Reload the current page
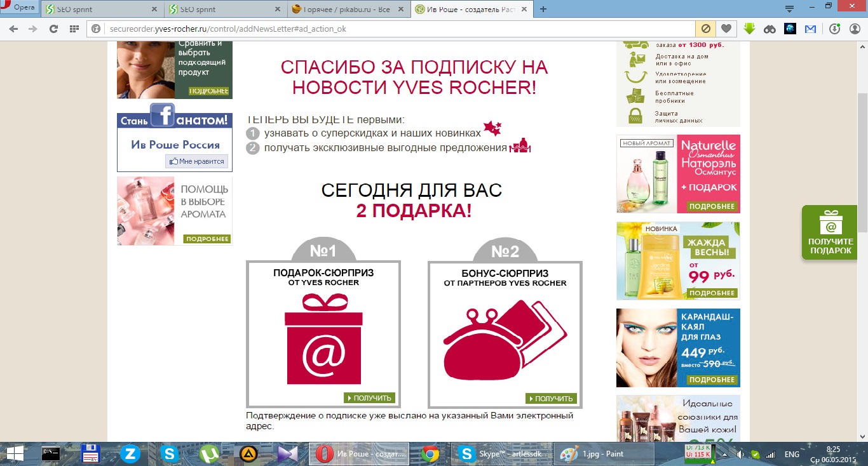868x466 pixels. (54, 29)
